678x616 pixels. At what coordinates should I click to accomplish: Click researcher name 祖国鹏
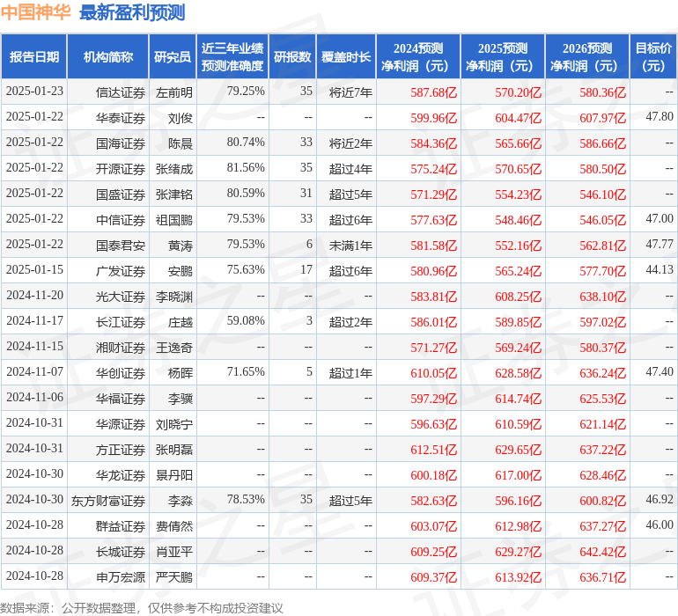[x=174, y=220]
